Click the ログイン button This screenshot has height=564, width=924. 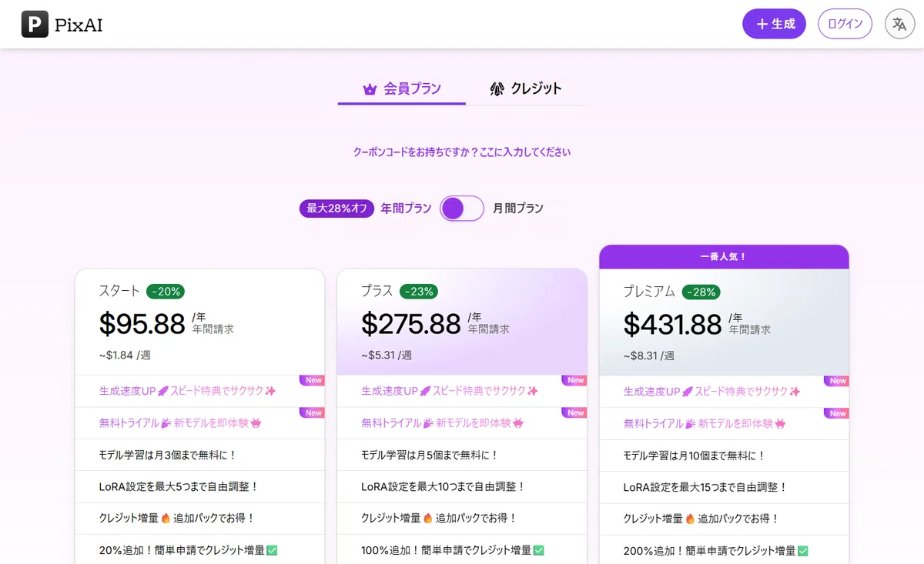(845, 24)
